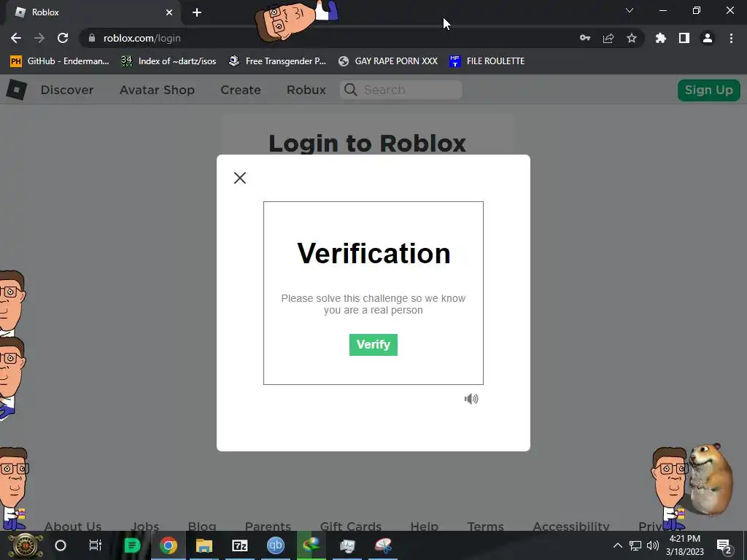Focus the Roblox Search field
747x560 pixels.
tap(400, 90)
